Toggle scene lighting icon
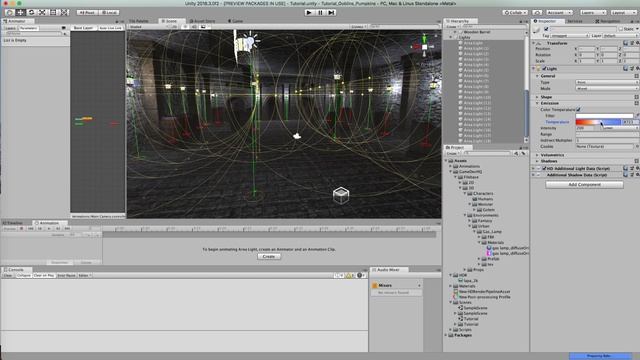Image resolution: width=640 pixels, height=360 pixels. click(186, 27)
